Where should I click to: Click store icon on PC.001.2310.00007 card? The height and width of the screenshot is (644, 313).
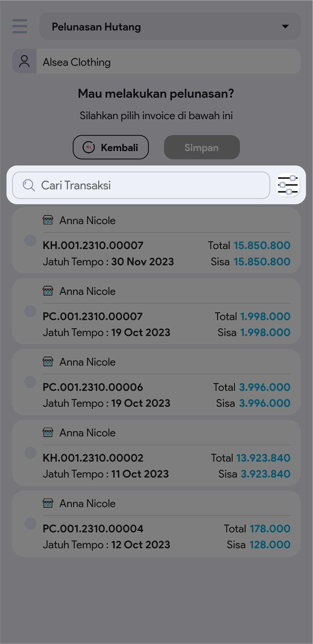[48, 291]
